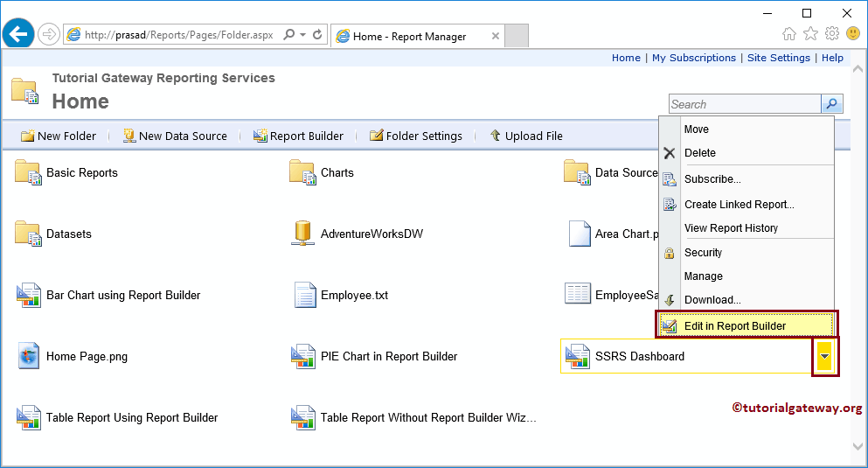
Task: Click the Data Sources folder icon
Action: click(x=577, y=173)
